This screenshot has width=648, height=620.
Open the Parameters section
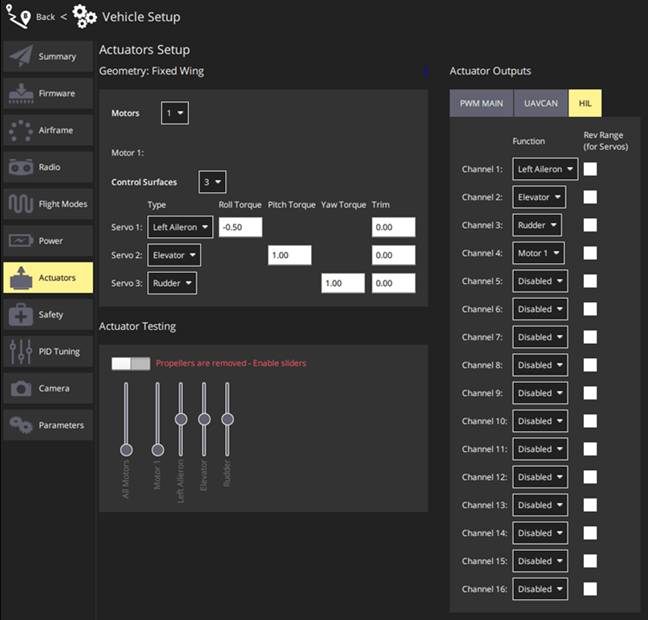[48, 425]
